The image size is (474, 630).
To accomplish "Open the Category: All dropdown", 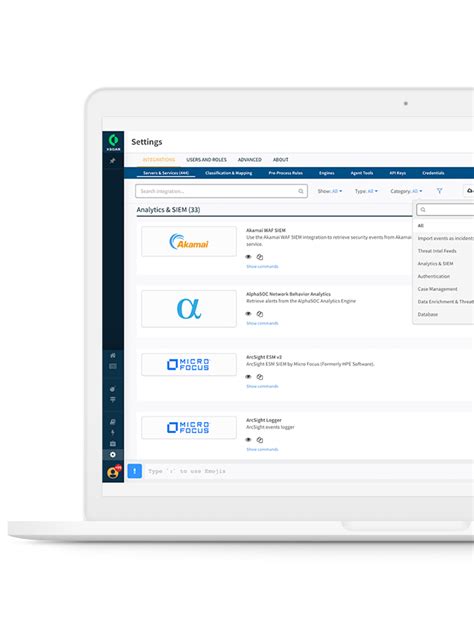I will [x=406, y=191].
